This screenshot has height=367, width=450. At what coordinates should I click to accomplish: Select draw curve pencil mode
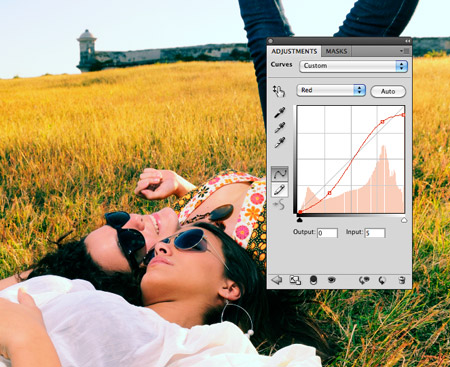(x=280, y=190)
